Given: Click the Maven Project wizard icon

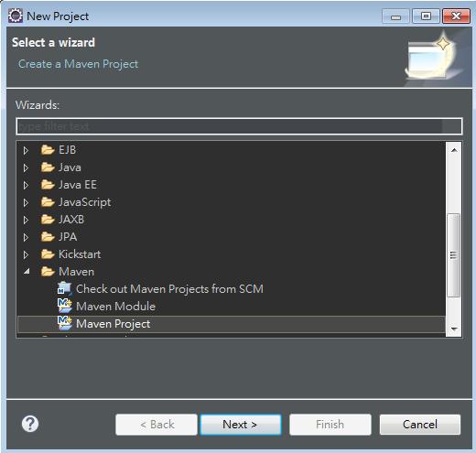Looking at the screenshot, I should tap(65, 323).
